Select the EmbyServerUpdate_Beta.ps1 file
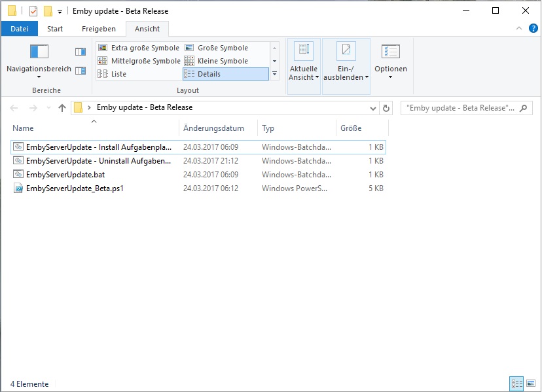542x392 pixels. [x=198, y=188]
